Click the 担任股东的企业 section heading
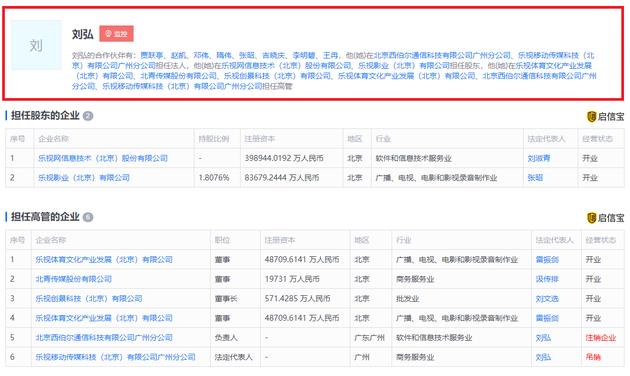The width and height of the screenshot is (630, 376). coord(45,116)
